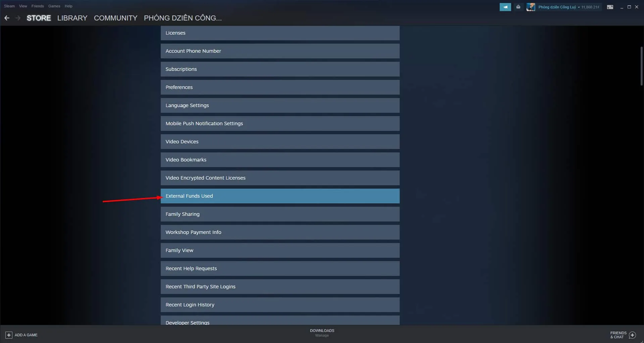Open the Licenses row
Screen dimensions: 644x343
pyautogui.click(x=280, y=33)
